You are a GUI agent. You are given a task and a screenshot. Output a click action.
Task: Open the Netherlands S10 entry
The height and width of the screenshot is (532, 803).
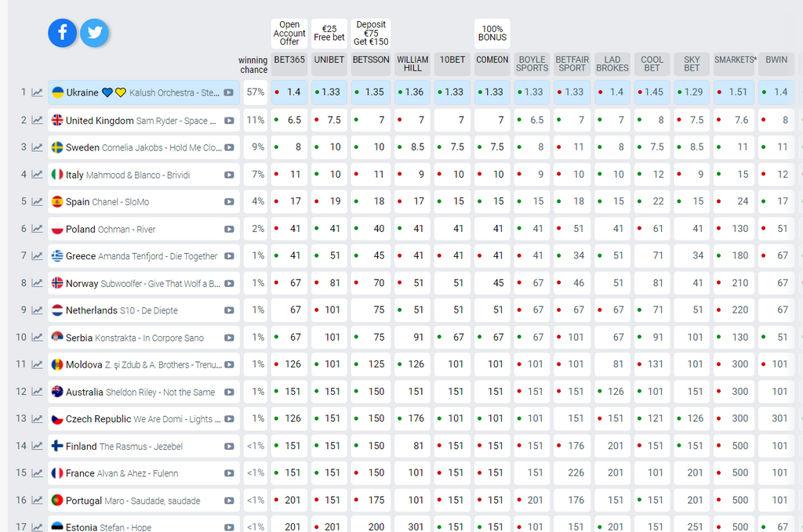[144, 310]
